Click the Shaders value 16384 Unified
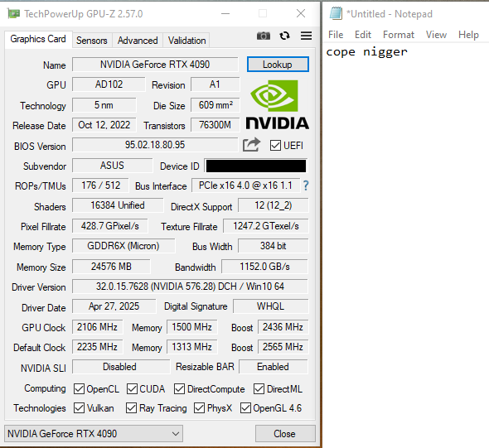Screen dimensions: 489x448 [x=118, y=205]
